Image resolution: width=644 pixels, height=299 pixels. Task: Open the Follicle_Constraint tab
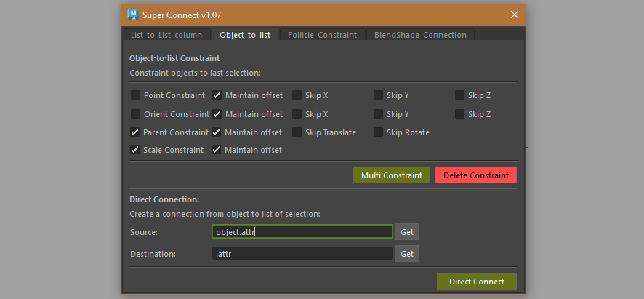point(322,35)
